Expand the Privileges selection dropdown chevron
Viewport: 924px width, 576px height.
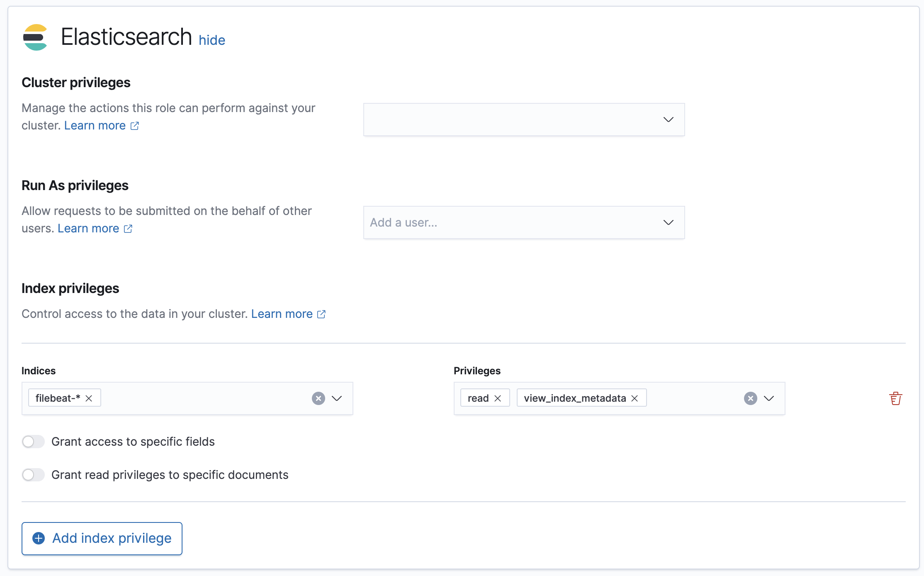click(x=769, y=398)
